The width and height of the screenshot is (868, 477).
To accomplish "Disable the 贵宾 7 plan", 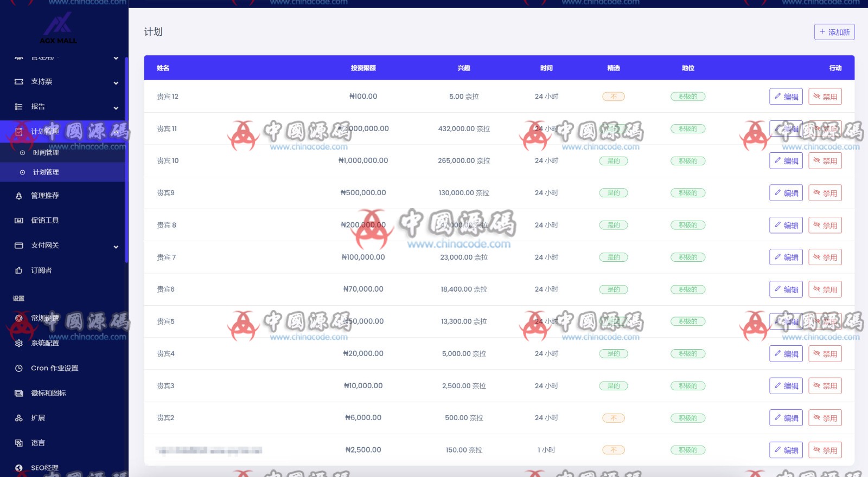I will pos(825,257).
